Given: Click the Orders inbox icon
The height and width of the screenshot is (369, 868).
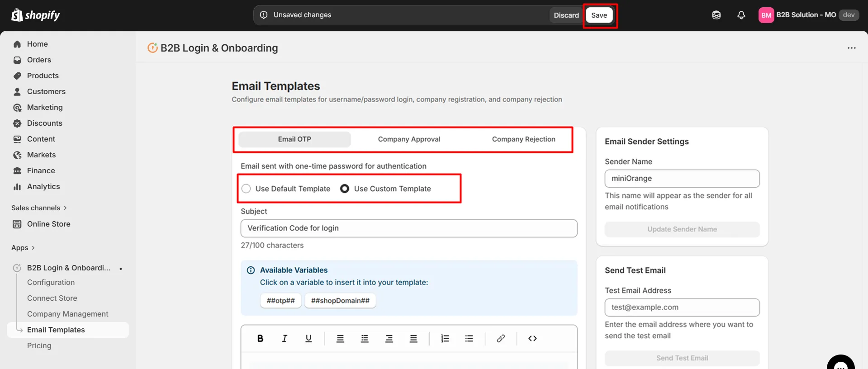Looking at the screenshot, I should click(17, 60).
